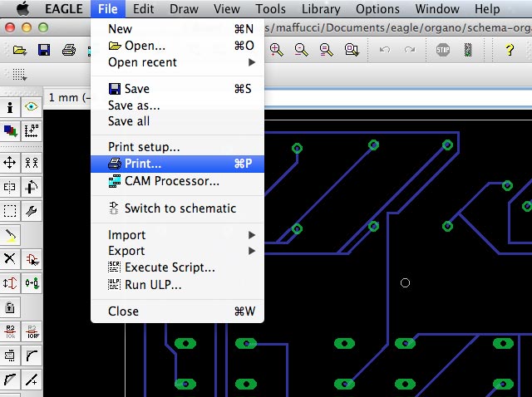Select the Change wrench tool

pyautogui.click(x=32, y=211)
